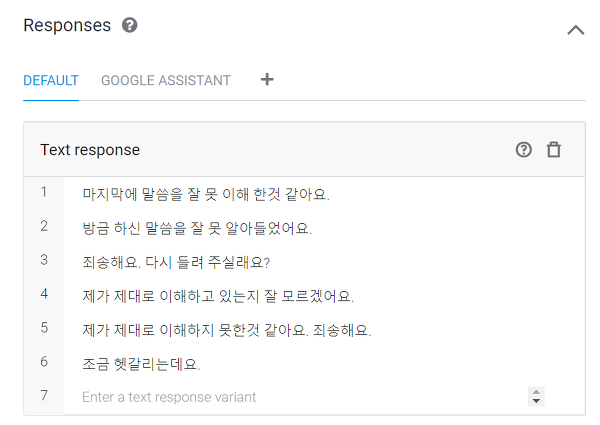Collapse the Responses section with the chevron

pyautogui.click(x=576, y=30)
